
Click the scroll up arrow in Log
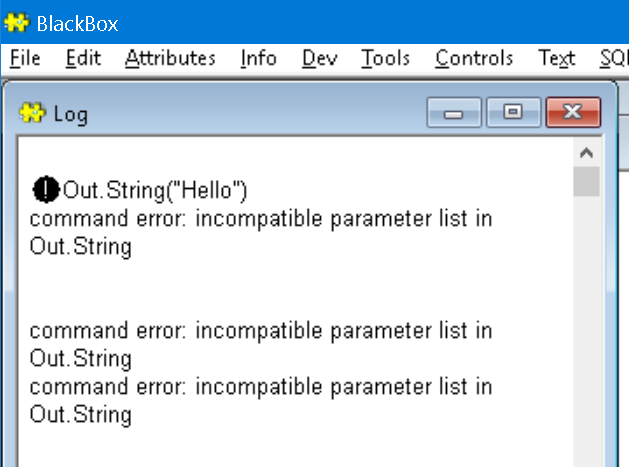[x=586, y=153]
